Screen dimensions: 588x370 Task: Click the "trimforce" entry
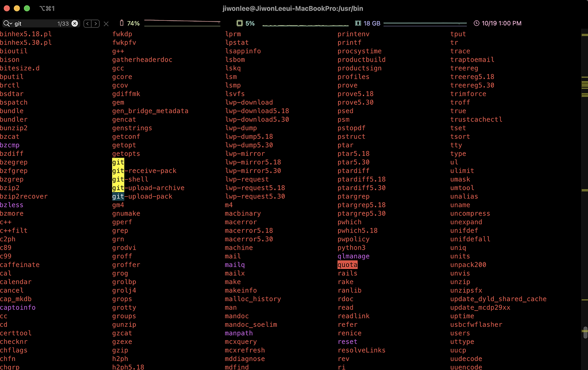(x=468, y=94)
